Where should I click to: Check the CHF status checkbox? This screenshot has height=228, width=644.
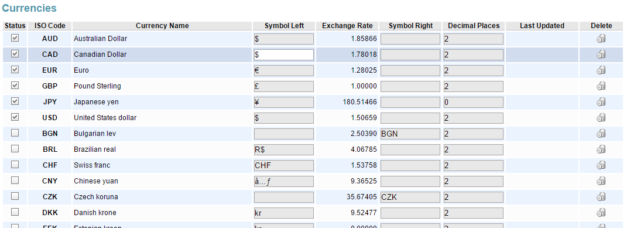15,164
